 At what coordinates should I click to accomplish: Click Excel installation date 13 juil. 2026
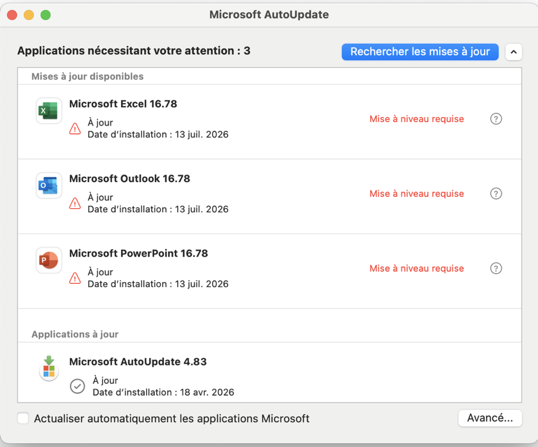tap(158, 134)
